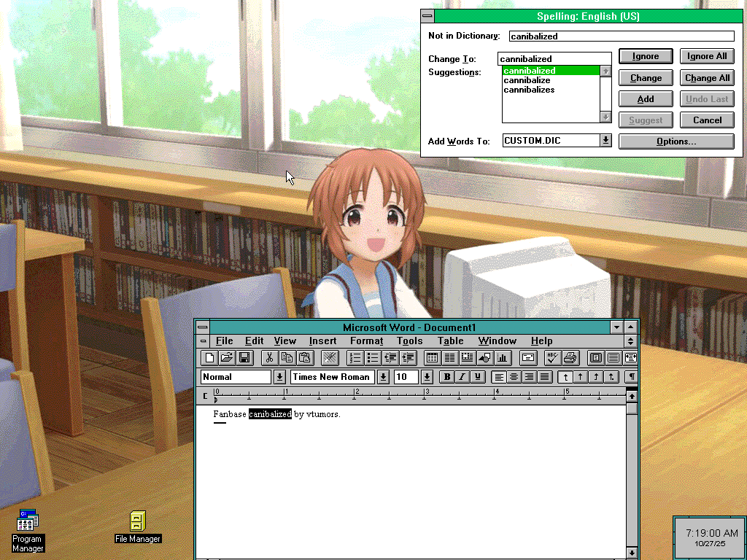
Task: Click the document scrollbar up arrow
Action: point(632,396)
